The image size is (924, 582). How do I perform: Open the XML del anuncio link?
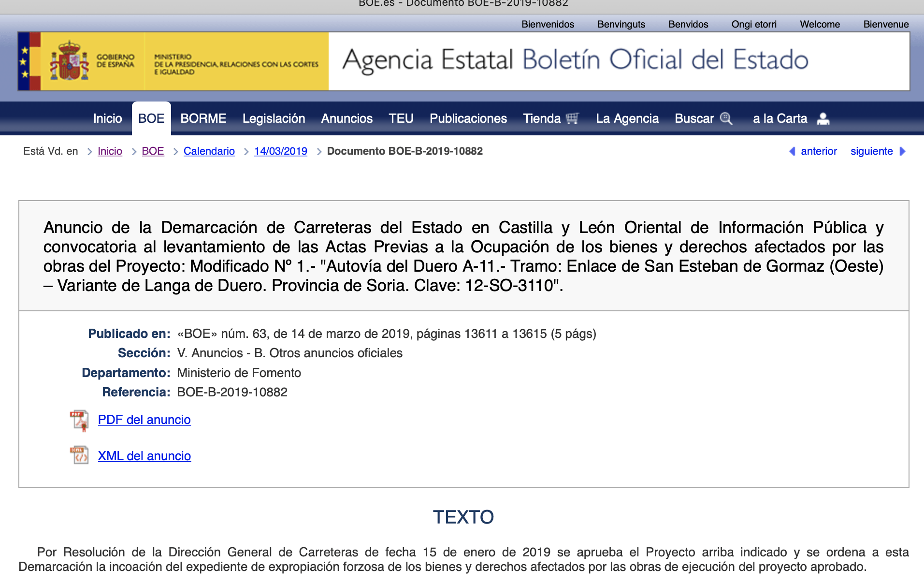(x=144, y=456)
